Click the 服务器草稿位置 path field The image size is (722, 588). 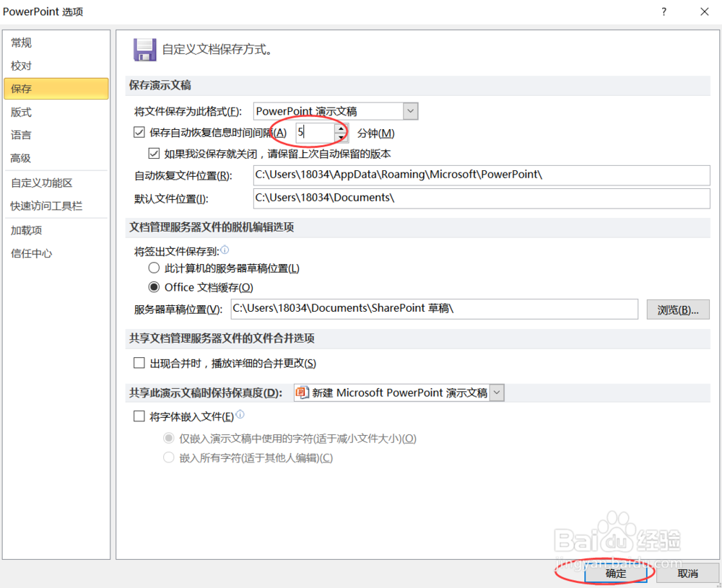pyautogui.click(x=434, y=309)
